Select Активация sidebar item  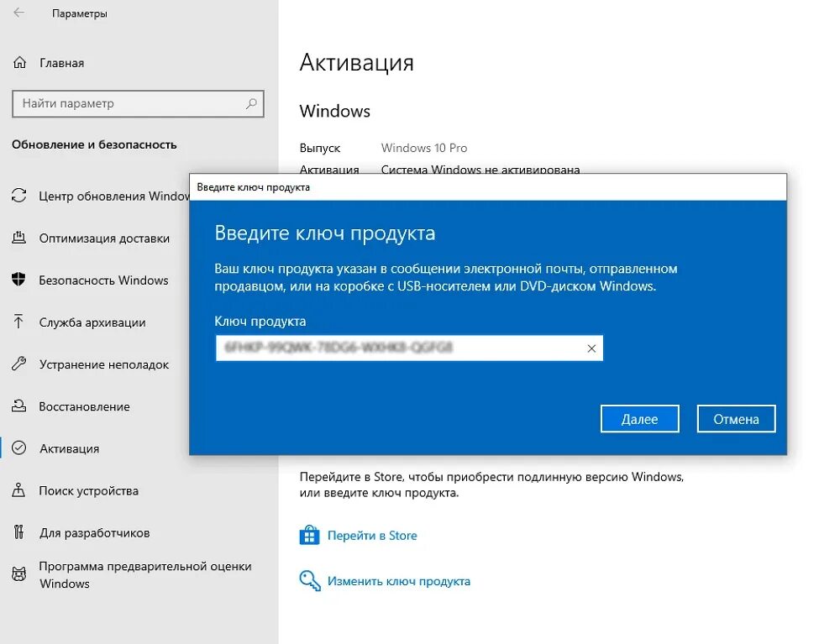point(69,448)
